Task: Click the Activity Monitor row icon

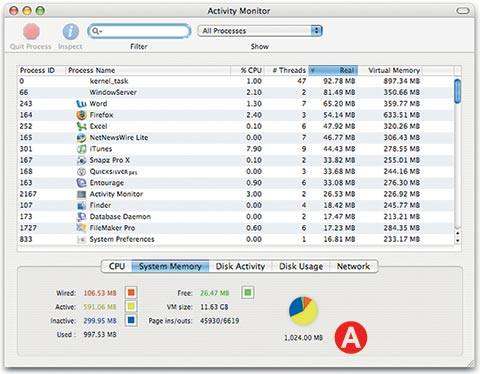Action: (x=81, y=194)
